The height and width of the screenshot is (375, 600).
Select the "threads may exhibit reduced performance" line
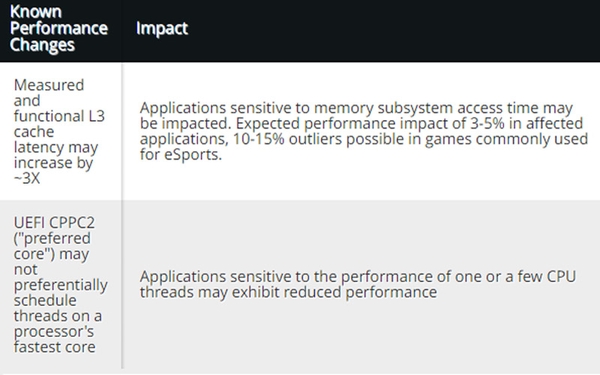288,292
